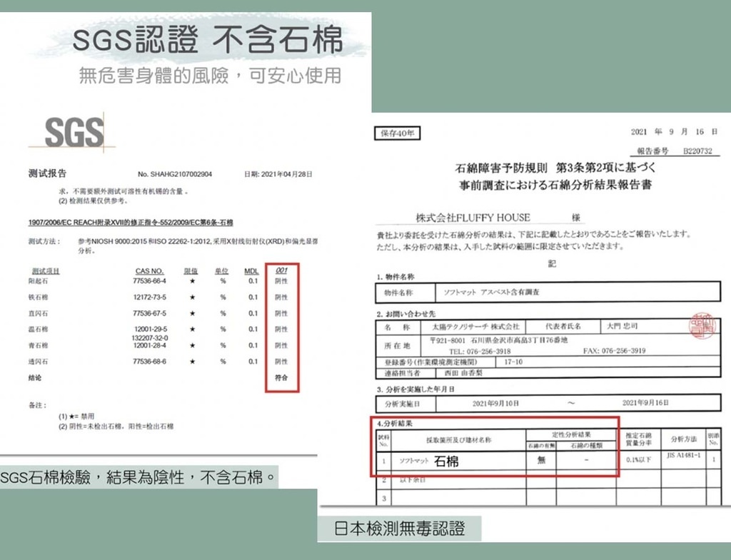
Task: Select report number "No. SHAHG2107002904"
Action: click(175, 174)
